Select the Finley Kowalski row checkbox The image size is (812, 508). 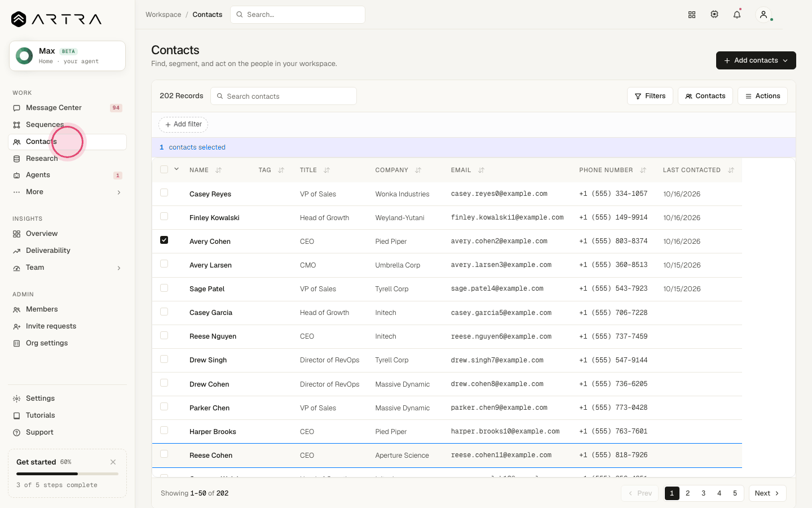point(164,216)
